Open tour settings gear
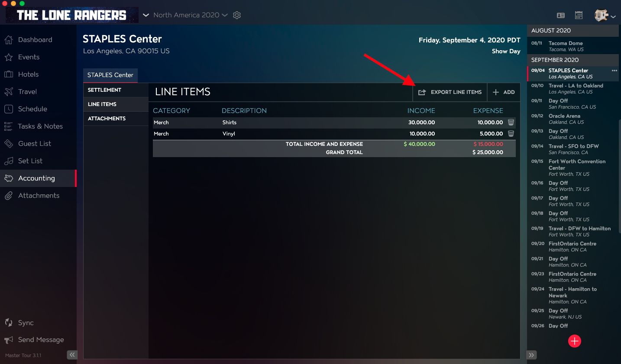Viewport: 621px width, 364px height. [x=237, y=15]
